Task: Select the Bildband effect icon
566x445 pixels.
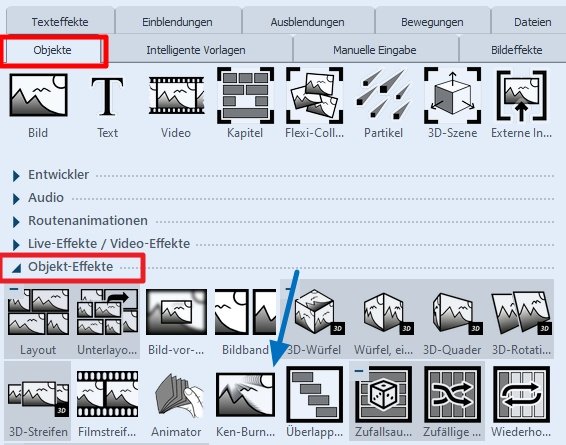Action: pyautogui.click(x=245, y=311)
